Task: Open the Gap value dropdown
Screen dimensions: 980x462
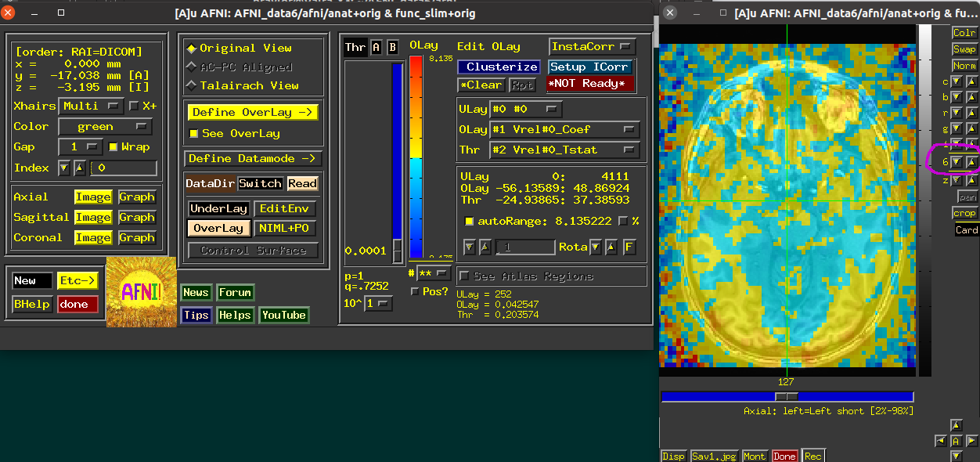Action: pyautogui.click(x=81, y=147)
